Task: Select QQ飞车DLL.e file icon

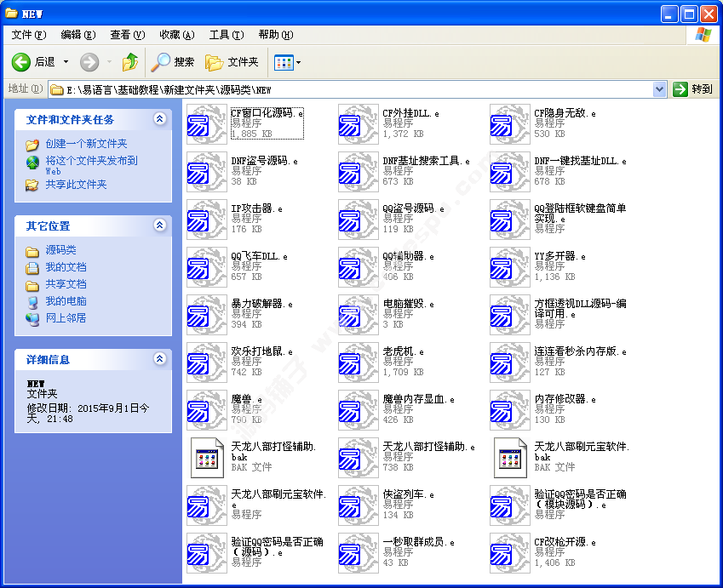Action: [207, 267]
